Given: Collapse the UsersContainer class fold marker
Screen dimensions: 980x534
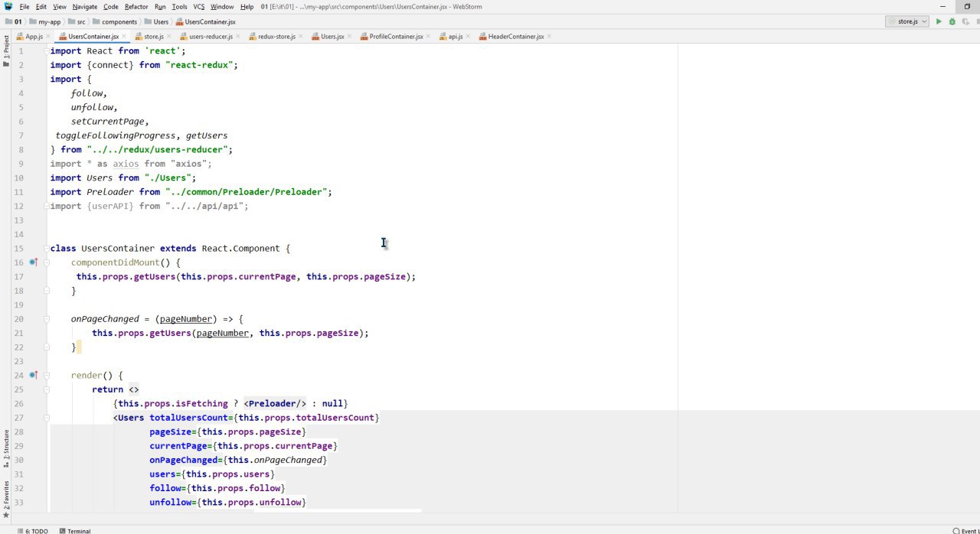Looking at the screenshot, I should click(47, 249).
